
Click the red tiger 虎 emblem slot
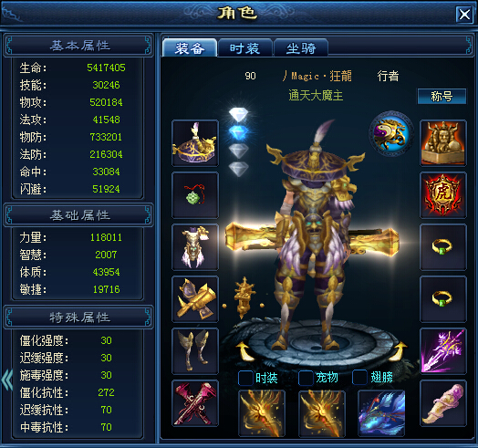(443, 195)
